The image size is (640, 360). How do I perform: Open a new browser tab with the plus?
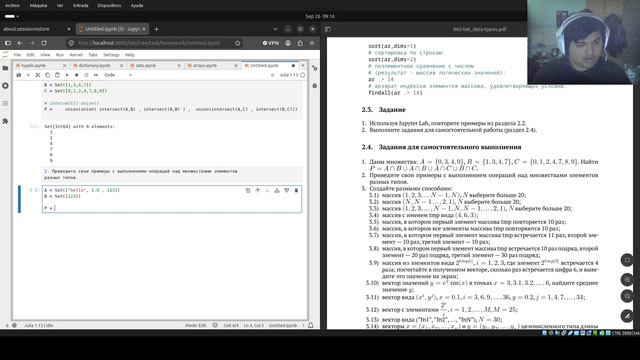tap(156, 29)
